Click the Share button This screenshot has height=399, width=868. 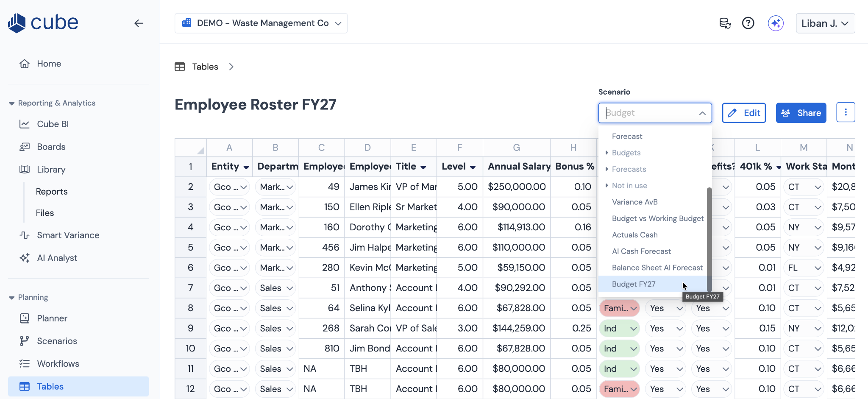pos(801,113)
